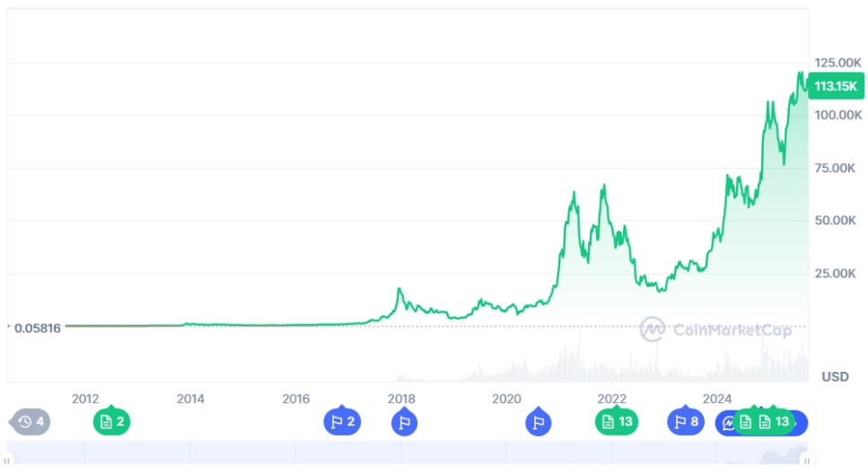This screenshot has width=868, height=476.
Task: Click the rightmost green document marker labeled 13
Action: (776, 421)
